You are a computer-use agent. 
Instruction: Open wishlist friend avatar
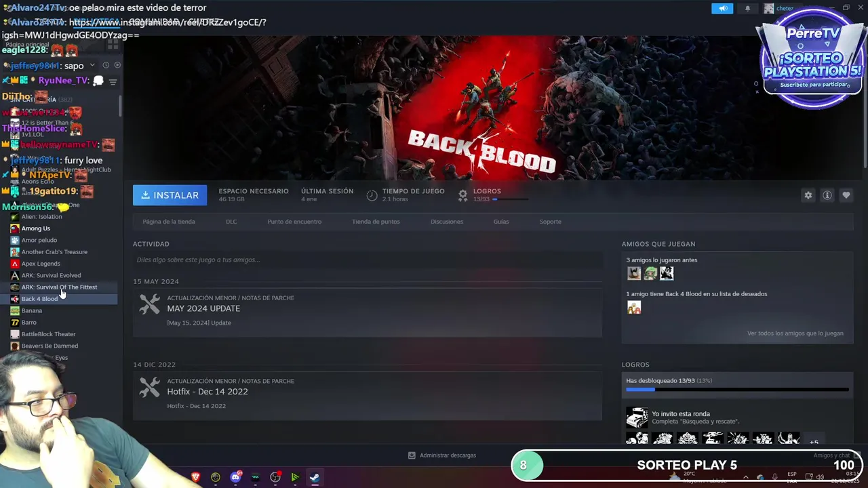click(x=634, y=308)
